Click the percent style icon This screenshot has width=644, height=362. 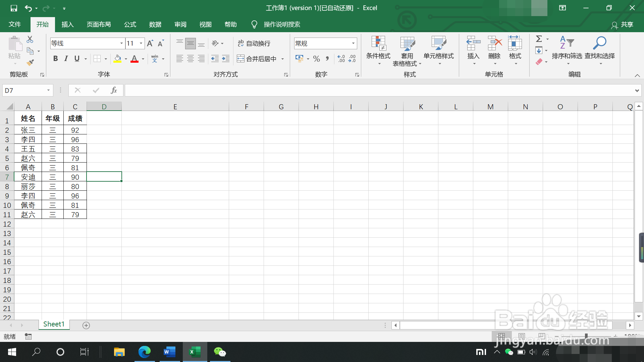click(316, 59)
